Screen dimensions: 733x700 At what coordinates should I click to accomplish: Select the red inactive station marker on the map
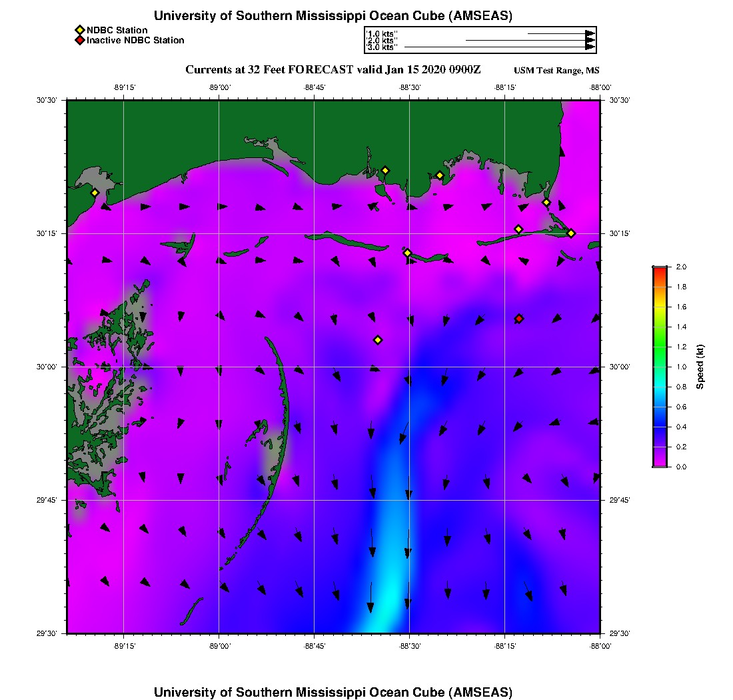click(519, 319)
